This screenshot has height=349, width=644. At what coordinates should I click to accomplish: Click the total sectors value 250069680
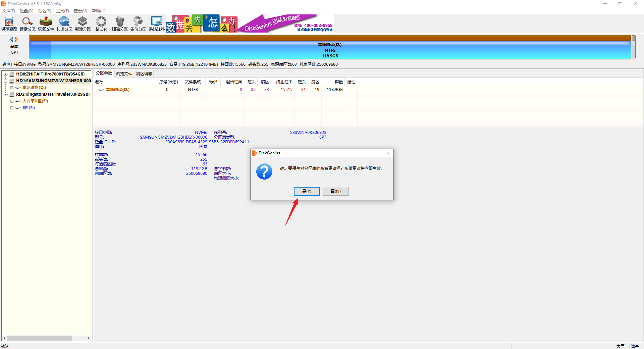coord(197,173)
